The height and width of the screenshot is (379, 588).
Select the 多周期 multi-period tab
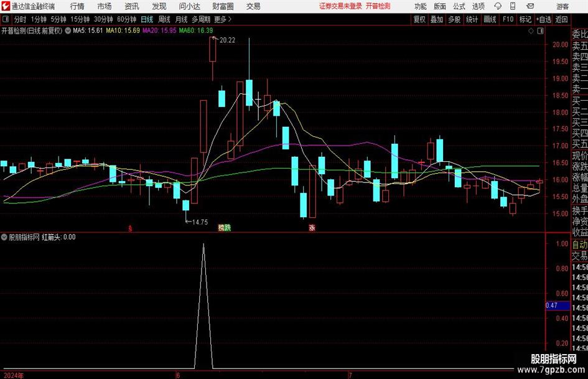(200, 19)
